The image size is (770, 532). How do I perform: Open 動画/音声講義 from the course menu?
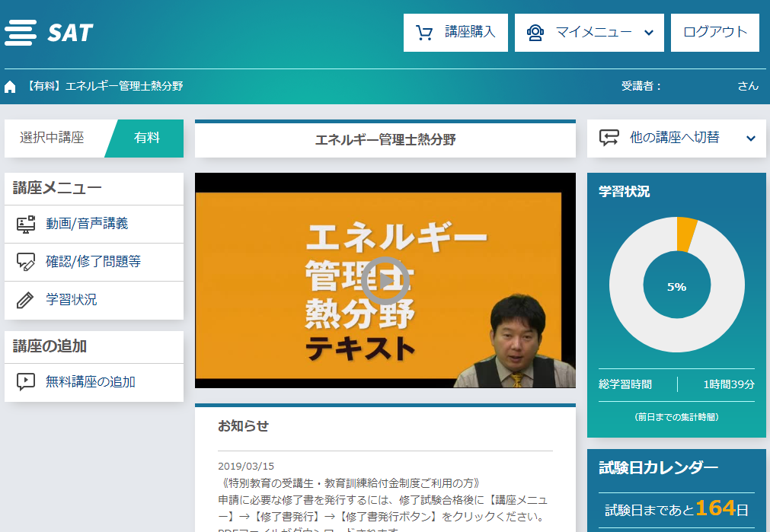tap(87, 224)
